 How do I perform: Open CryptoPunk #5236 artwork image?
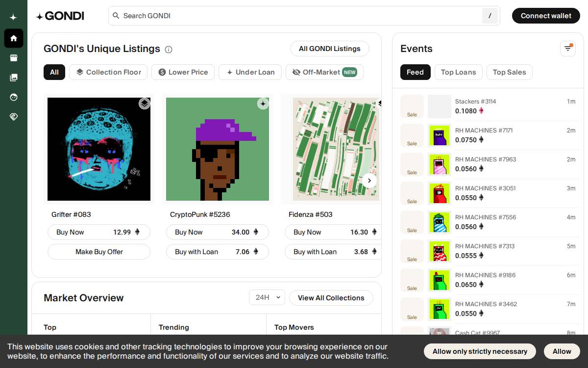(218, 149)
